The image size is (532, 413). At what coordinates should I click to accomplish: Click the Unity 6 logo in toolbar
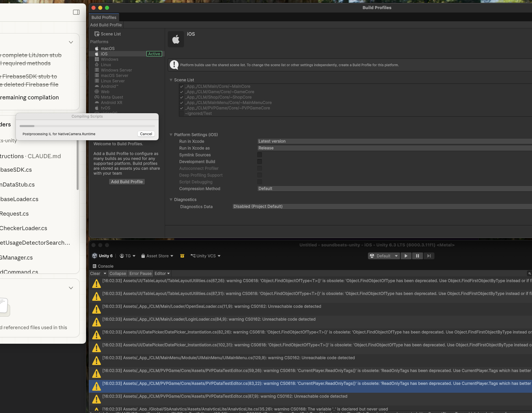click(x=95, y=256)
